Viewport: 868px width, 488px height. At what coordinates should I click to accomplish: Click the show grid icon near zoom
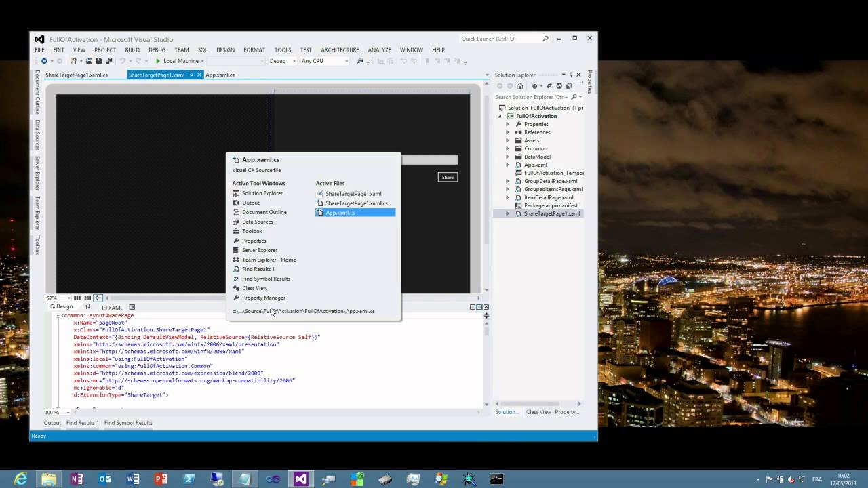(77, 298)
